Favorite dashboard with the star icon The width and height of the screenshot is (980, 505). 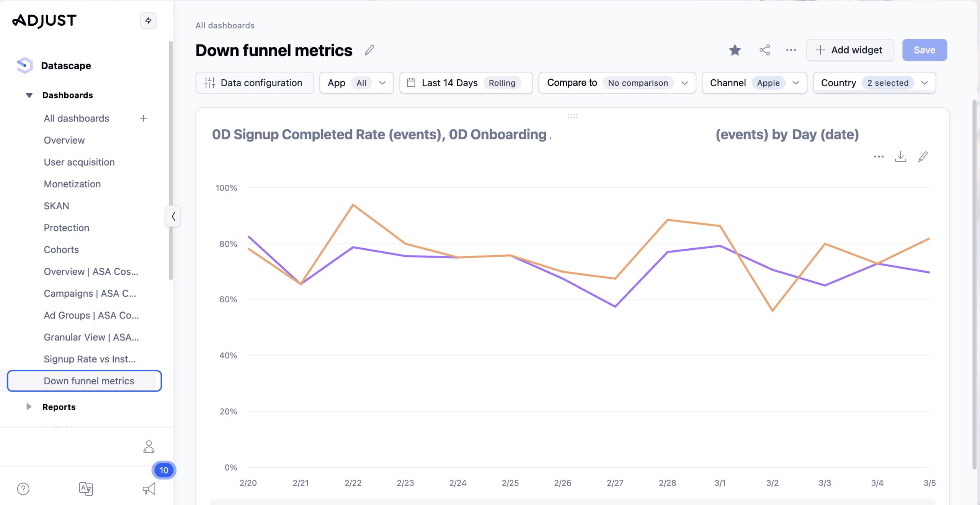point(735,50)
